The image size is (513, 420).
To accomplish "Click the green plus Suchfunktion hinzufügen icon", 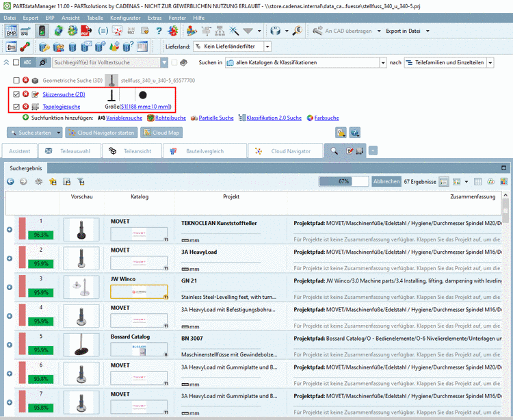I will (25, 118).
